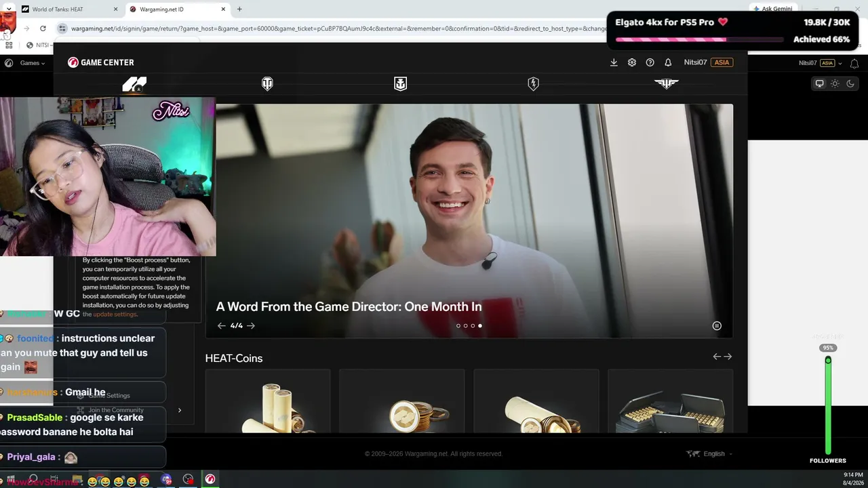Open the second HEAT-Coins bundle card

point(401,401)
